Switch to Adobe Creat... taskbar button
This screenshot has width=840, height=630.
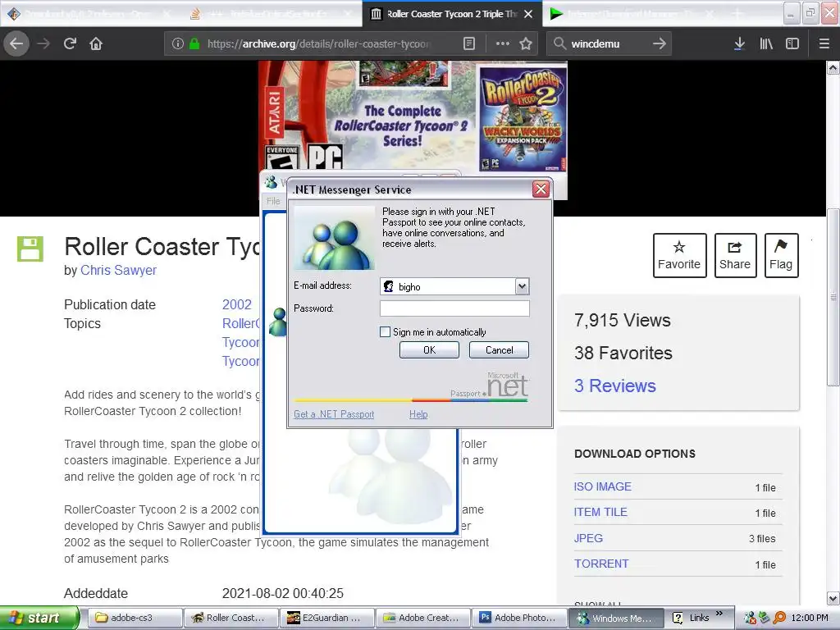[423, 618]
